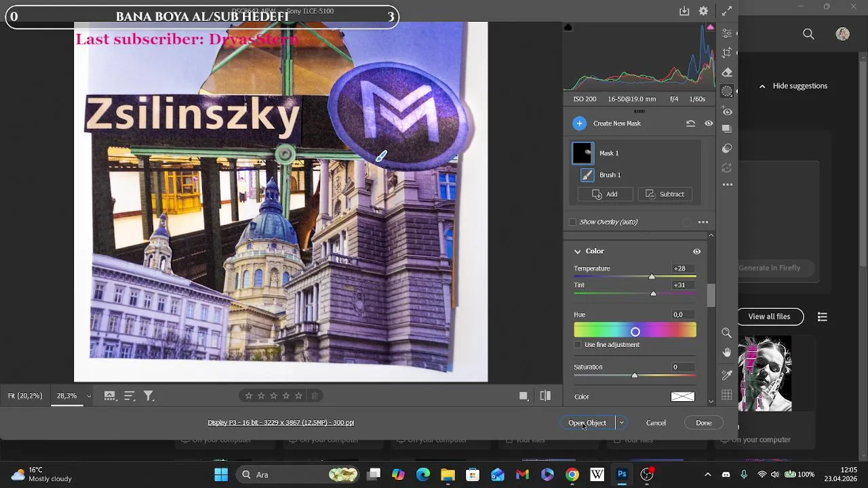Click the Open Object button
This screenshot has height=488, width=868.
[x=587, y=423]
